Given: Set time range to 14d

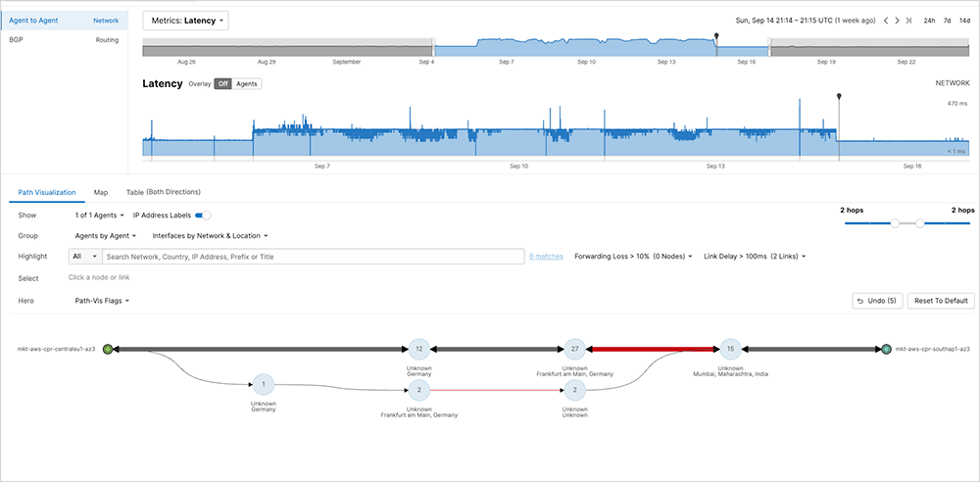Looking at the screenshot, I should tap(964, 21).
